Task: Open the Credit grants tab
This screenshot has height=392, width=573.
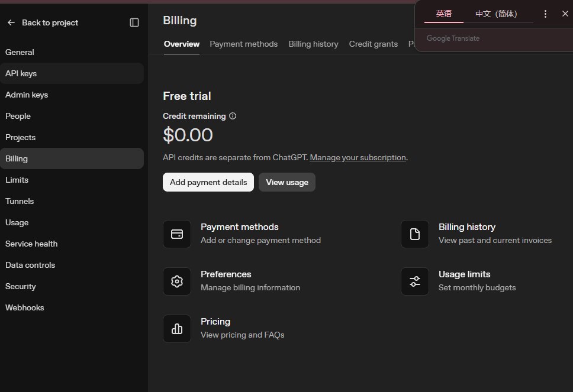Action: coord(374,44)
